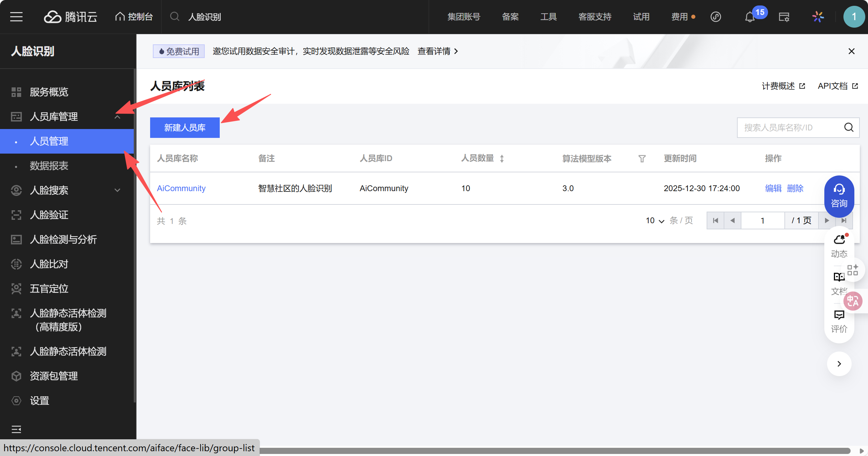Open the 10 条/页 page size dropdown
Image resolution: width=868 pixels, height=456 pixels.
point(654,221)
